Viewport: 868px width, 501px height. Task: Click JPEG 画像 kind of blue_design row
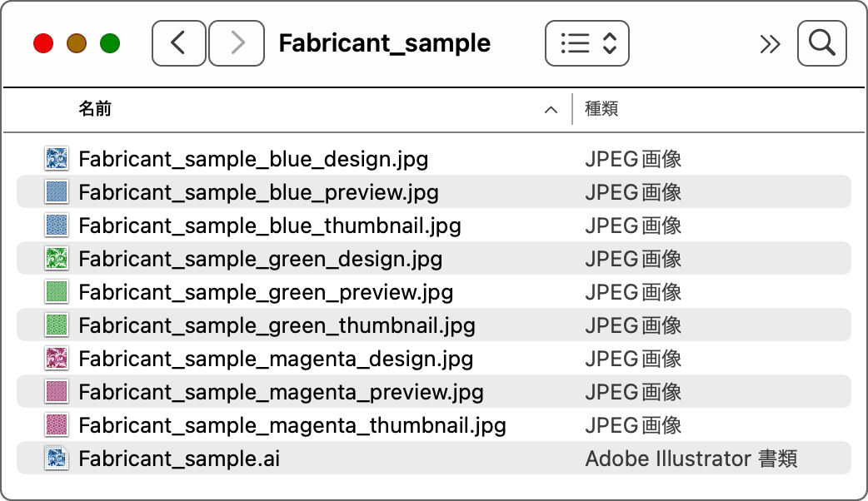click(633, 159)
